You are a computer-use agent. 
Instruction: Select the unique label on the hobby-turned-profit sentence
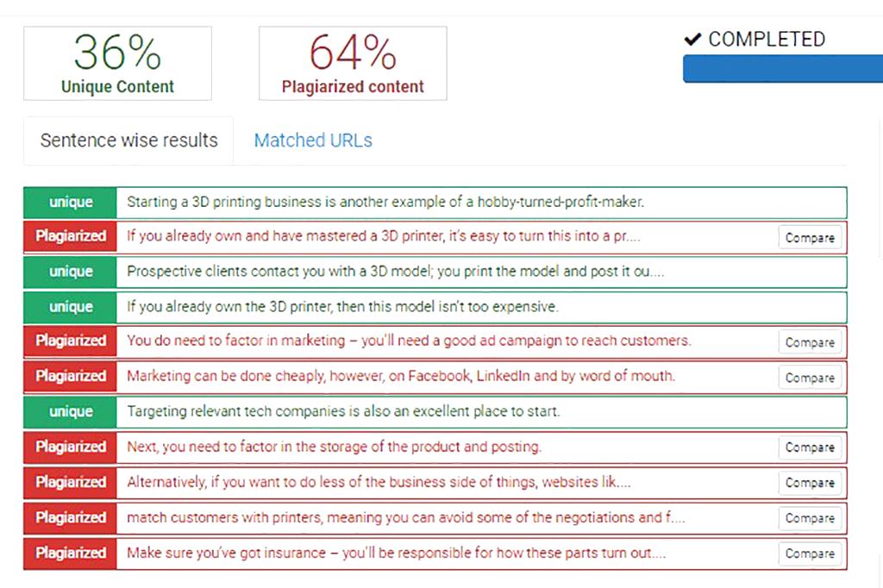pyautogui.click(x=69, y=202)
